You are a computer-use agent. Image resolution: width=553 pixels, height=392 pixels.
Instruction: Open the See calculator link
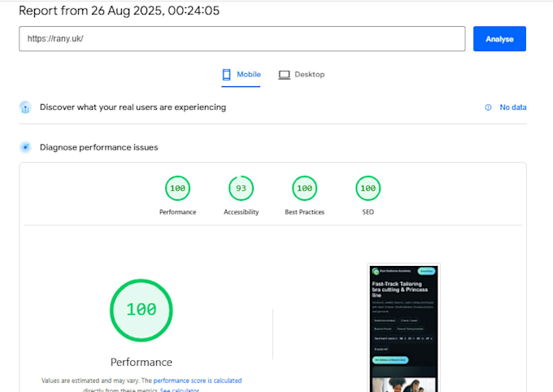coord(179,390)
